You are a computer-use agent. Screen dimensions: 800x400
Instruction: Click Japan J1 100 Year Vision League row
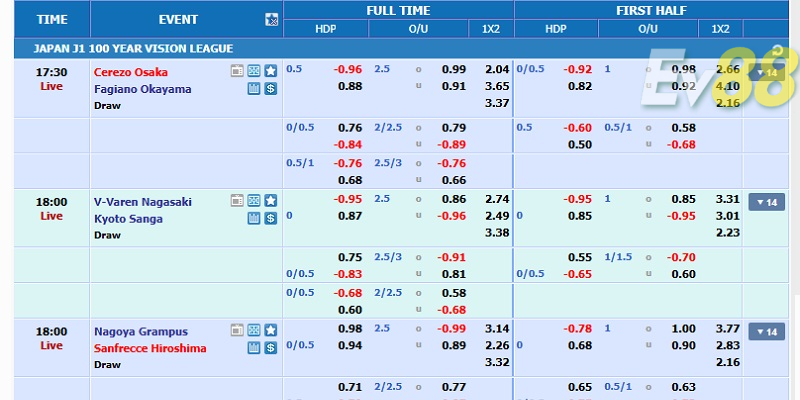135,48
